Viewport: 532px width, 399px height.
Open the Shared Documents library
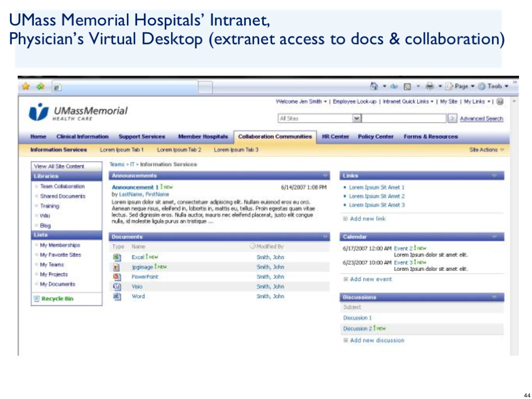[63, 196]
